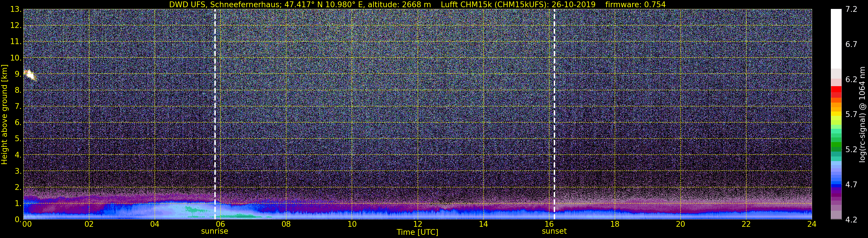868x238 pixels.
Task: Click the time tick label '14'
Action: click(483, 224)
